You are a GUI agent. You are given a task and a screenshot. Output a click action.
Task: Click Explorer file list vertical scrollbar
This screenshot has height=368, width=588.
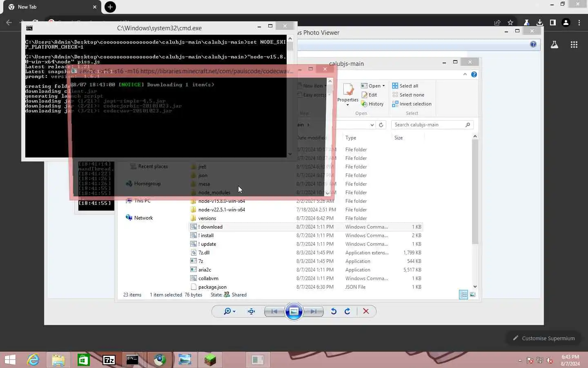(x=475, y=191)
